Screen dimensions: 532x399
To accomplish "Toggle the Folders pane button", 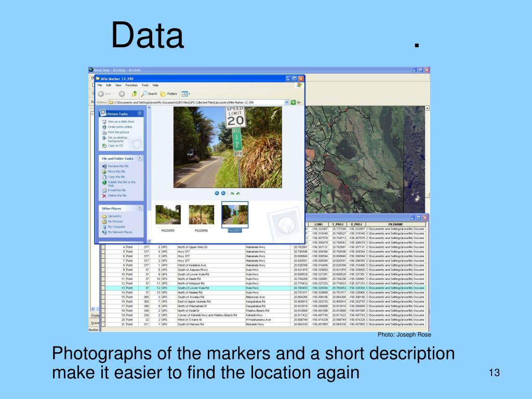I will (x=169, y=94).
